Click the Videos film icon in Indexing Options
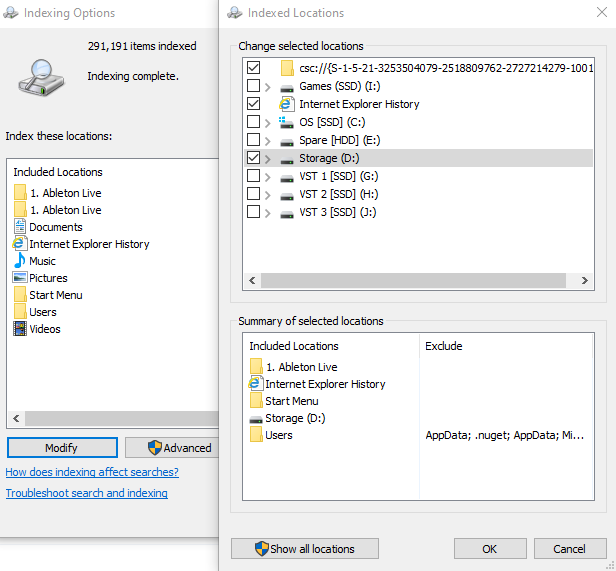The height and width of the screenshot is (571, 616). click(x=20, y=329)
